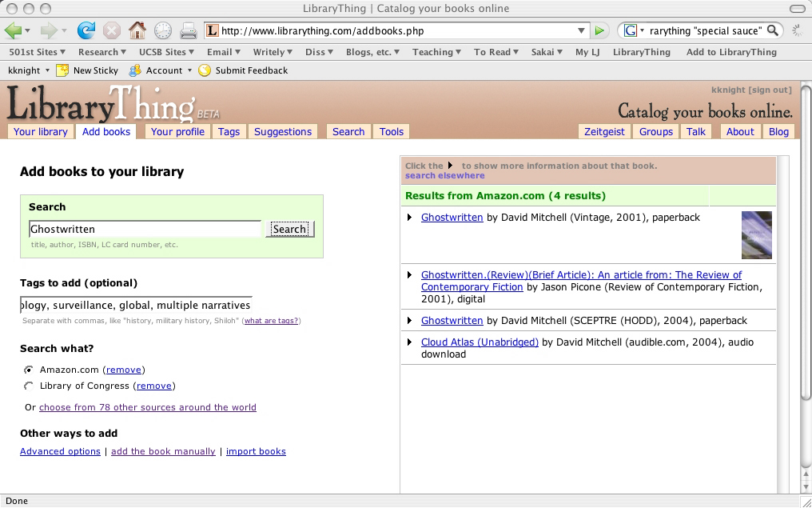Click into the tags to add field

tap(136, 305)
